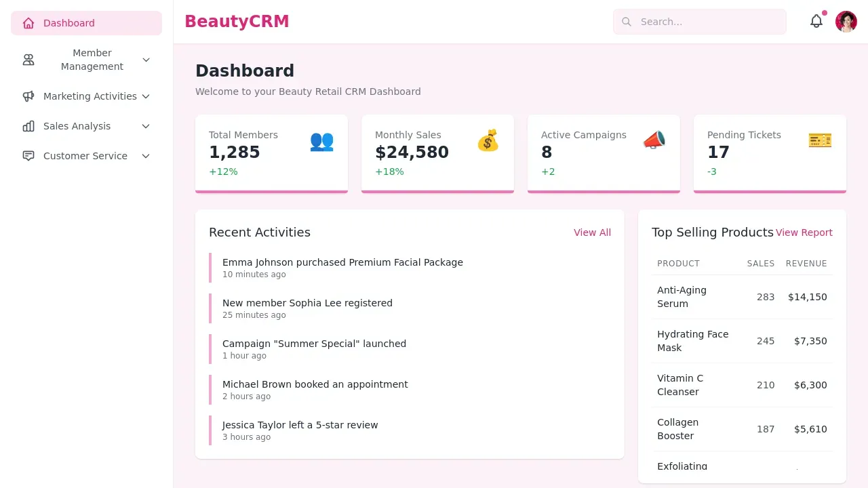Screen dimensions: 868x488
Task: Click the search magnifier icon
Action: [626, 22]
